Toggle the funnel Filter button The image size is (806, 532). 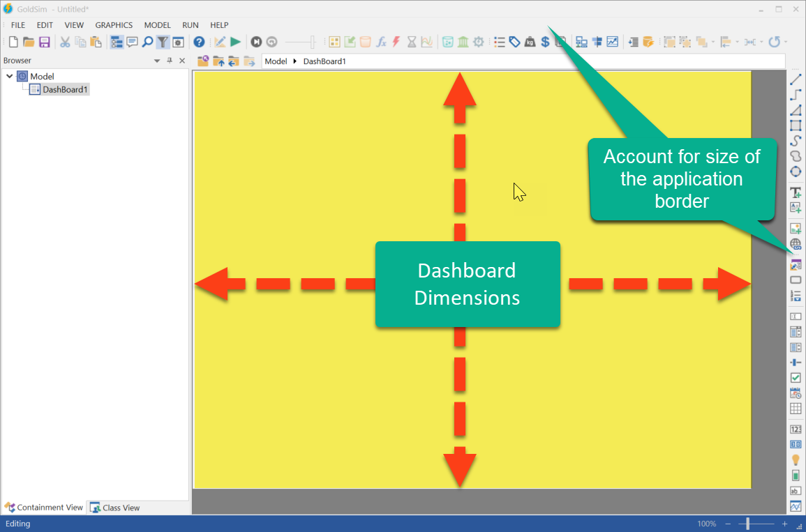click(x=163, y=42)
